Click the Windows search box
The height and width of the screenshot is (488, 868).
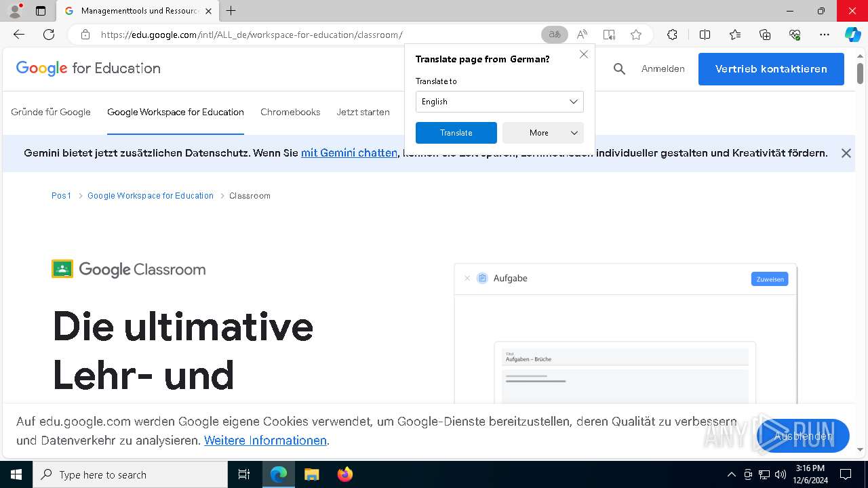[130, 474]
